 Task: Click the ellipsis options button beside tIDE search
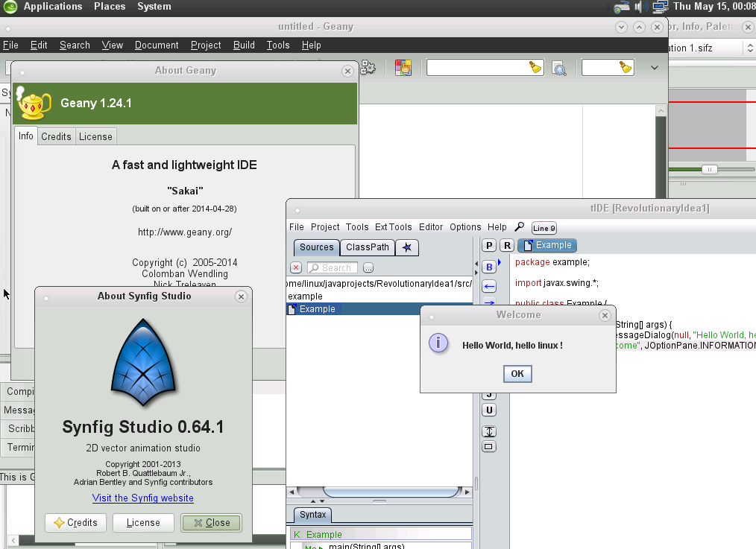click(368, 267)
